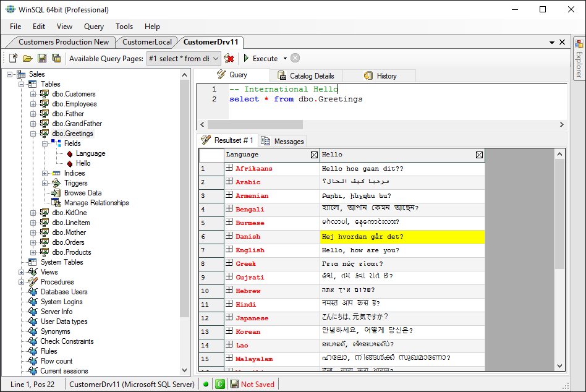
Task: Click the query editor horizontal scrollbar
Action: [x=255, y=124]
